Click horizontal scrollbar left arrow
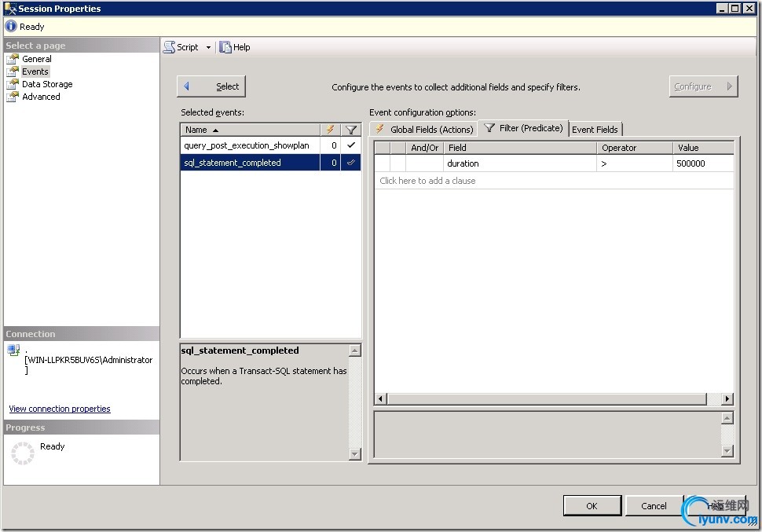762x532 pixels. point(380,398)
